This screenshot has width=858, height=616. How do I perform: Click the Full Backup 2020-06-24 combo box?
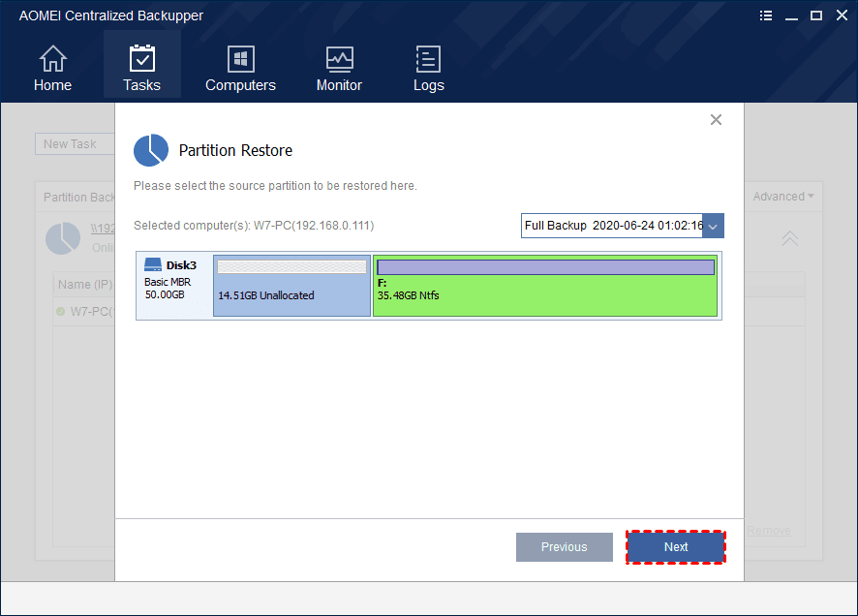(622, 226)
